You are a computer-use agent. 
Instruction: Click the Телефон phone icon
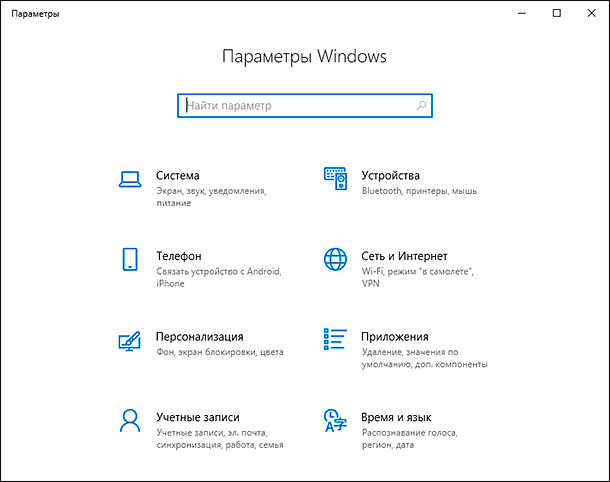click(x=130, y=259)
